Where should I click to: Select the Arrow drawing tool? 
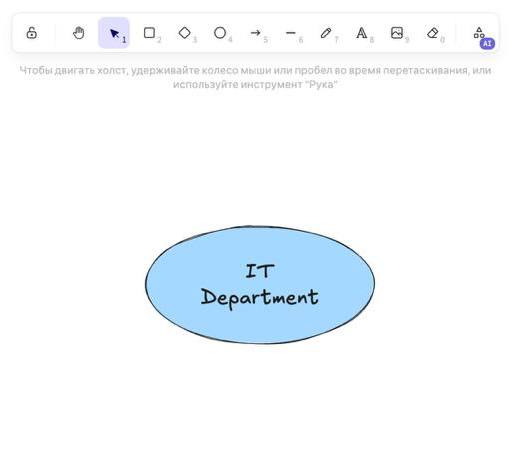255,33
